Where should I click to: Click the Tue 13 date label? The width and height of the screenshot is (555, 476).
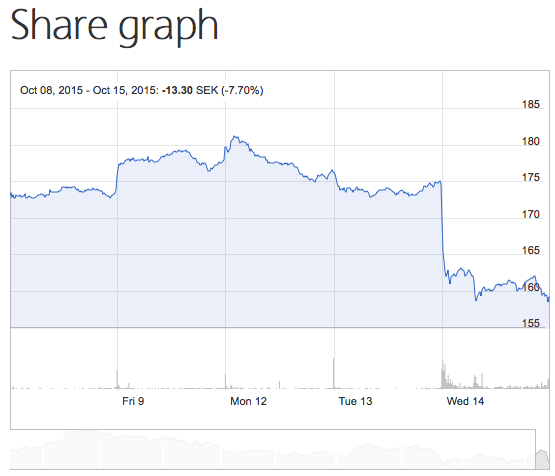click(x=355, y=401)
